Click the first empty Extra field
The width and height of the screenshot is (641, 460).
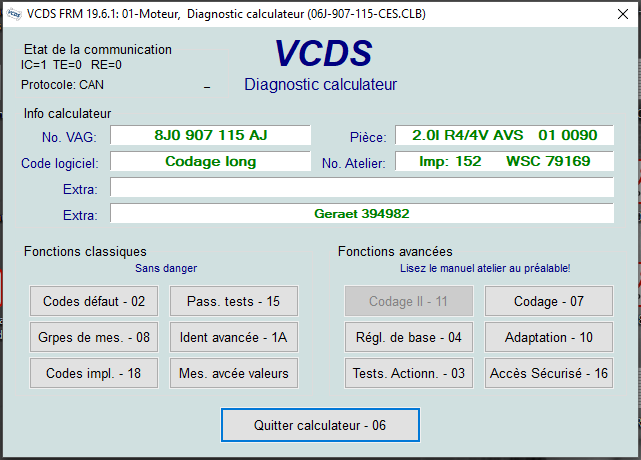(x=362, y=187)
